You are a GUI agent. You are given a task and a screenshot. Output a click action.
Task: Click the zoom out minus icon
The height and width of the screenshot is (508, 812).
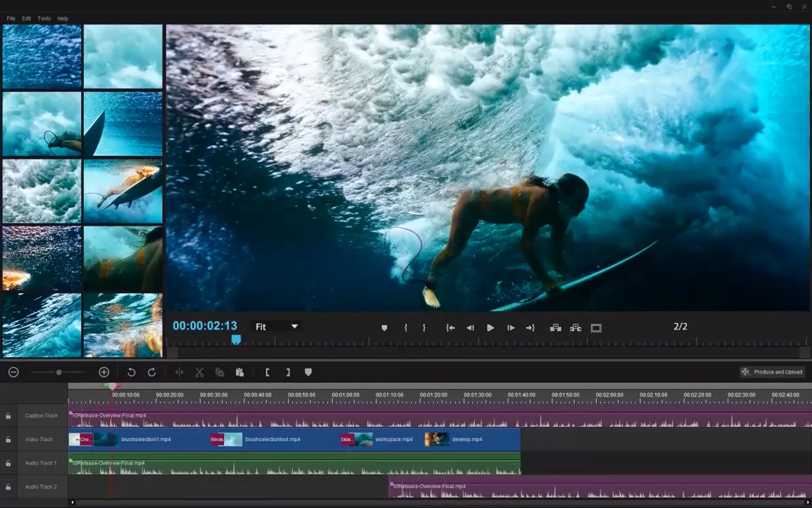pos(13,372)
